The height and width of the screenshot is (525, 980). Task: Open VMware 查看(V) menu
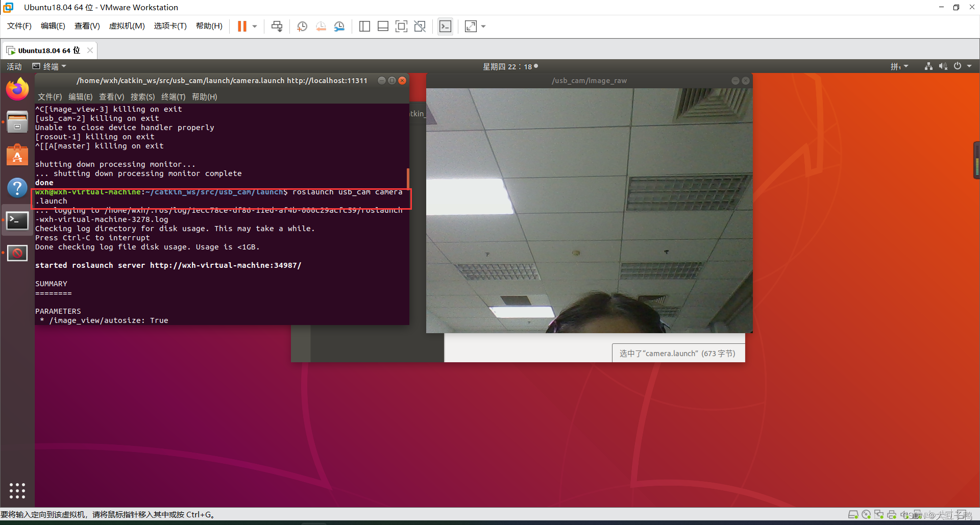[x=87, y=26]
